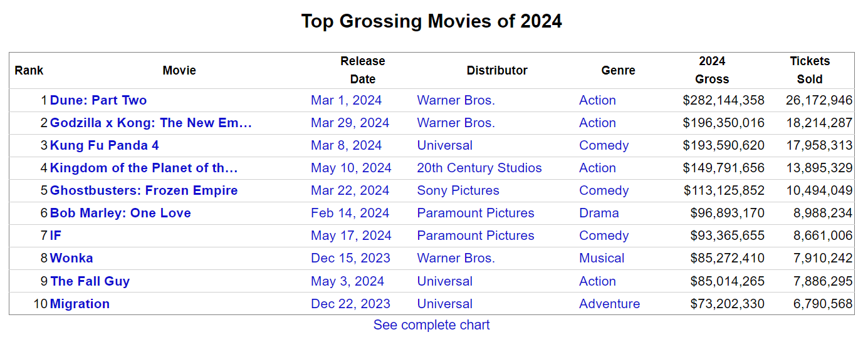The height and width of the screenshot is (342, 868).
Task: Click the 2024 Gross column header
Action: pos(712,70)
